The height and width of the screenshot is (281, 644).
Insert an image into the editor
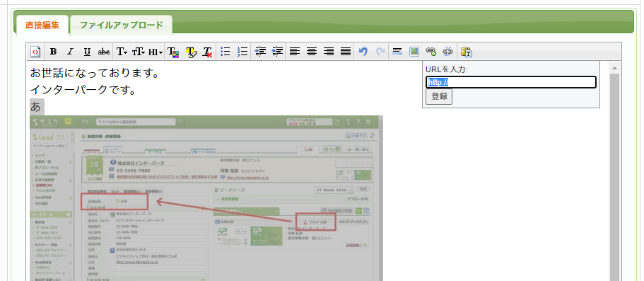pyautogui.click(x=414, y=52)
